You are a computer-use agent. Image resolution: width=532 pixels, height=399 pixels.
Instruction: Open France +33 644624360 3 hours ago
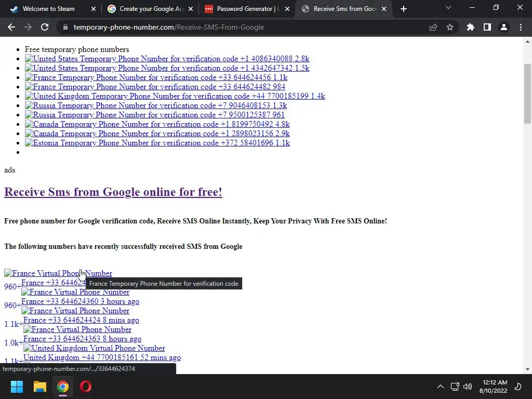pos(80,301)
